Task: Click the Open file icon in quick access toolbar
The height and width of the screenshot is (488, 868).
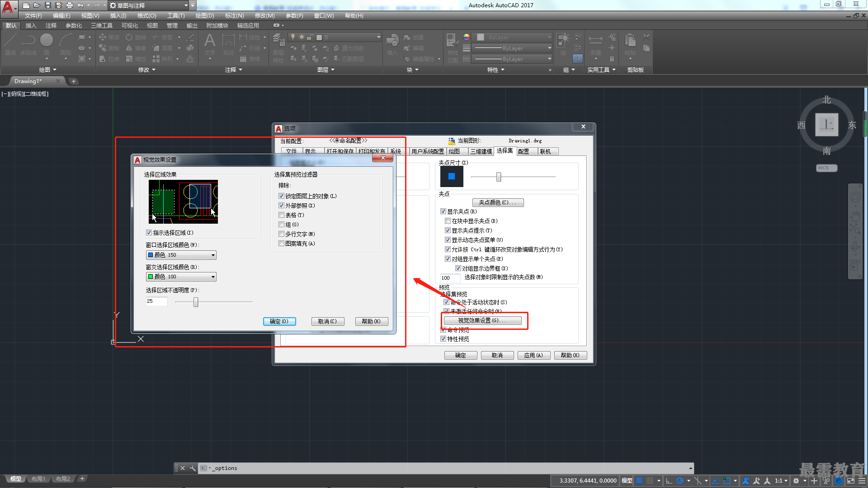Action: (37, 5)
